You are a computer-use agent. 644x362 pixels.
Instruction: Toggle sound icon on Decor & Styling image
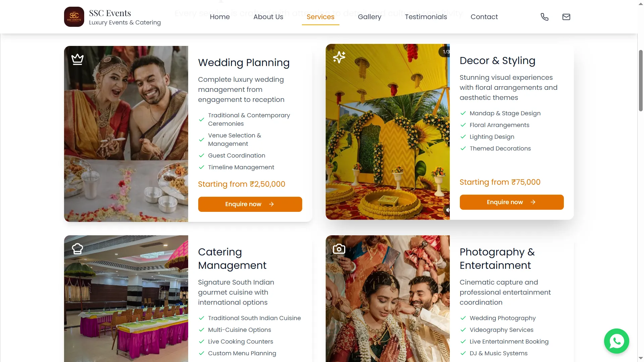point(447,210)
